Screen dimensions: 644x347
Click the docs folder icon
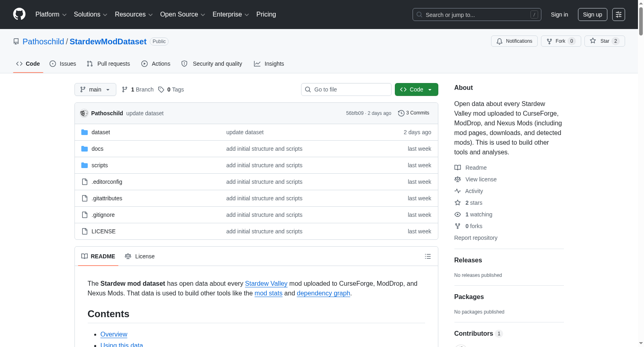click(85, 149)
